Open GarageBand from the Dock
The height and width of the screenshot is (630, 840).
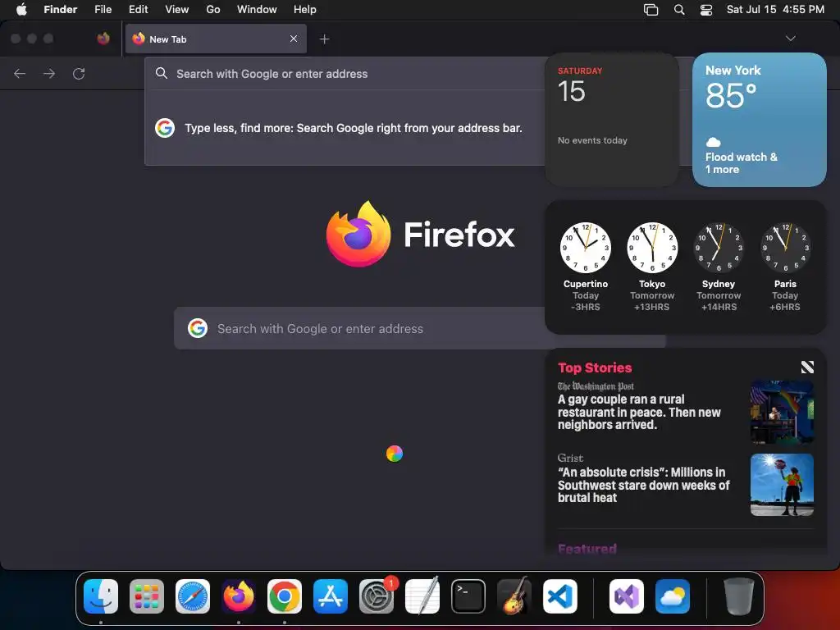click(x=514, y=596)
